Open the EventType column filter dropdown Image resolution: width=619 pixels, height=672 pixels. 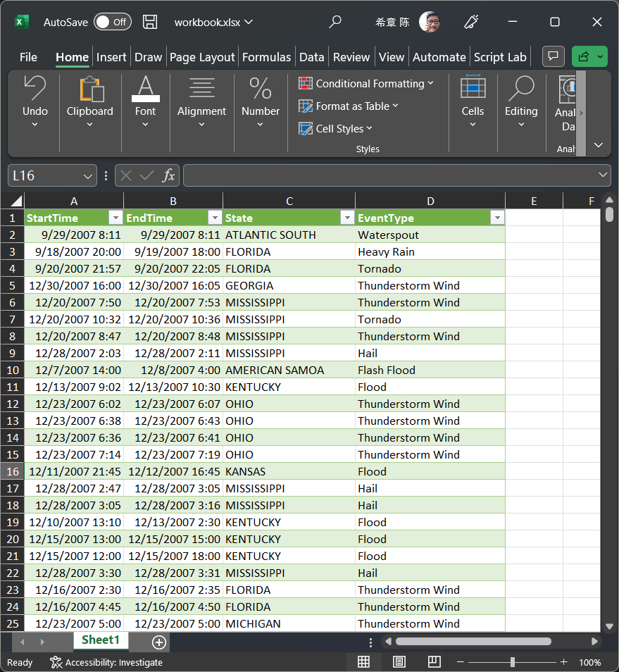coord(497,218)
